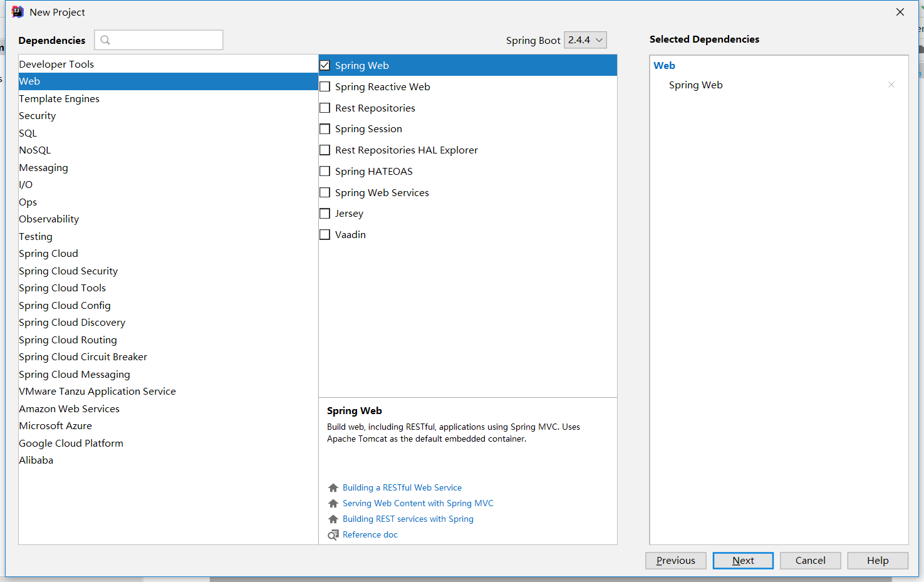Screen dimensions: 924x582
Task: Choose the Microsoft Azure category
Action: click(x=169, y=426)
